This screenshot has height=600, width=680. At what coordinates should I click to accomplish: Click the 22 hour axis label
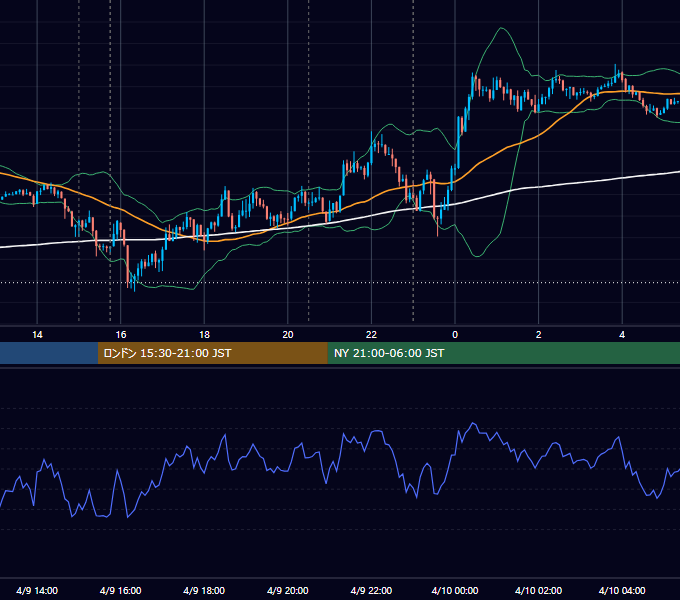pyautogui.click(x=371, y=335)
